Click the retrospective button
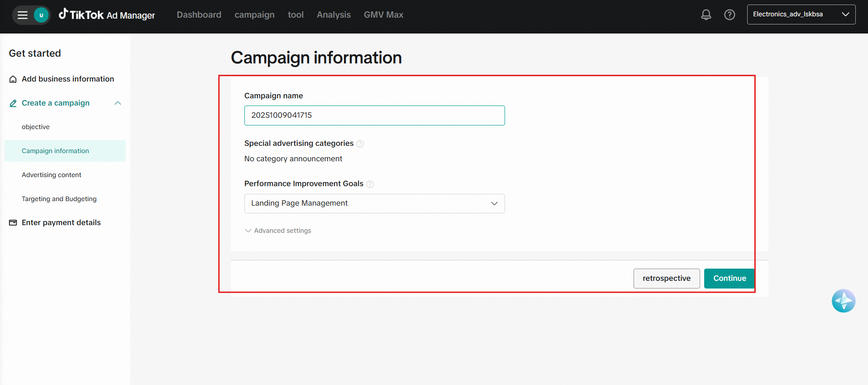The height and width of the screenshot is (385, 868). (666, 279)
